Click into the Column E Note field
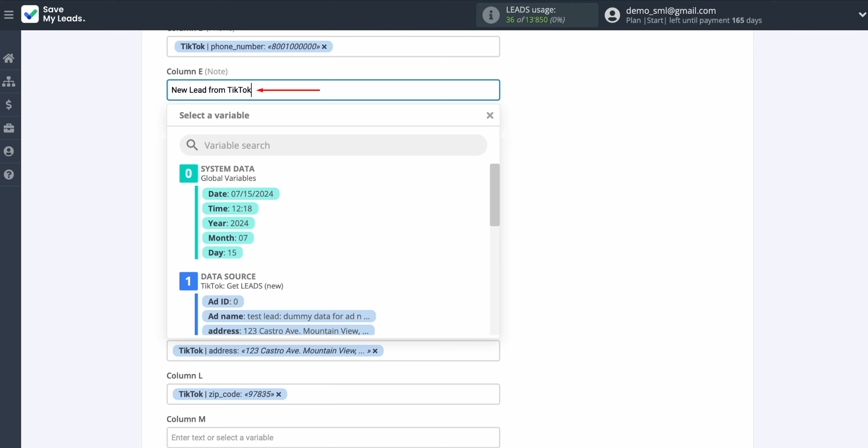The width and height of the screenshot is (868, 448). click(333, 90)
